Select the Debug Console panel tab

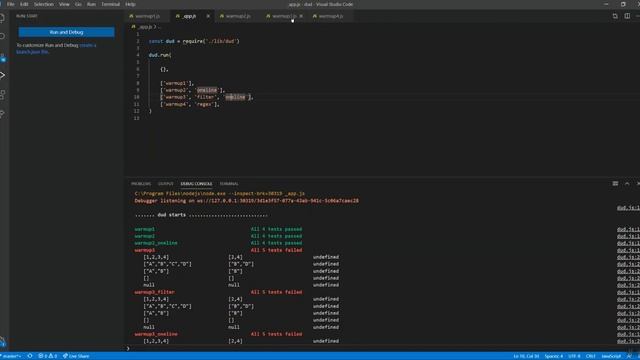[196, 184]
